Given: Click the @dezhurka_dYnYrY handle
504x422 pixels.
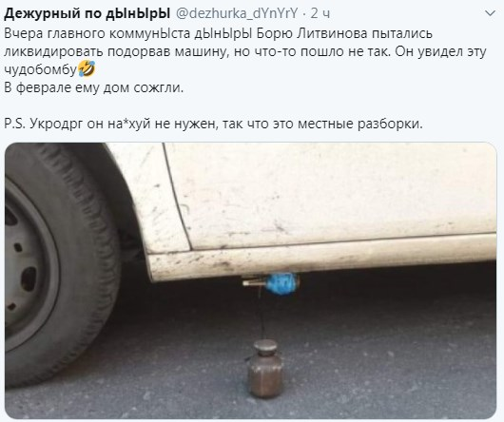Looking at the screenshot, I should pos(237,13).
